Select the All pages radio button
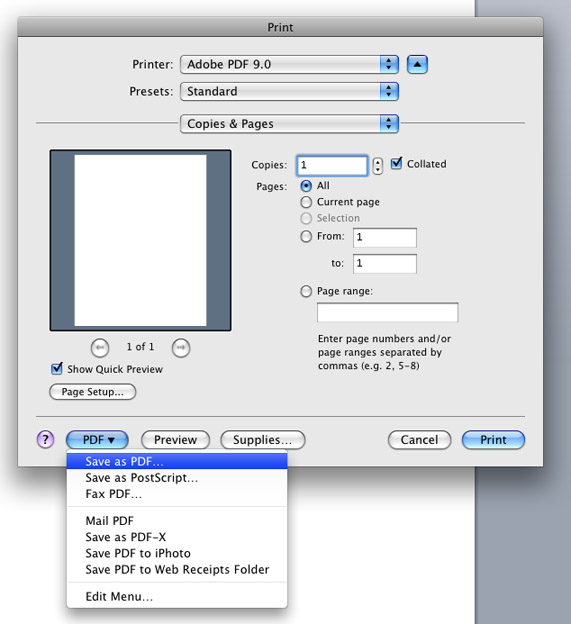This screenshot has height=624, width=571. [x=306, y=186]
